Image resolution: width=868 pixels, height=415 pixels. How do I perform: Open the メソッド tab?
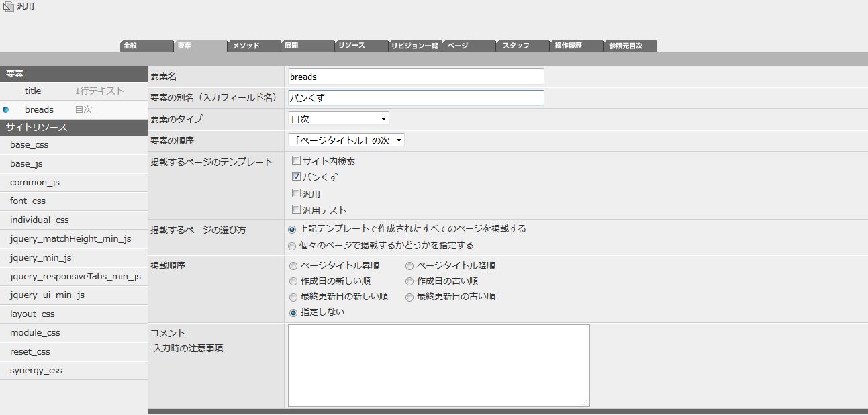pyautogui.click(x=254, y=46)
